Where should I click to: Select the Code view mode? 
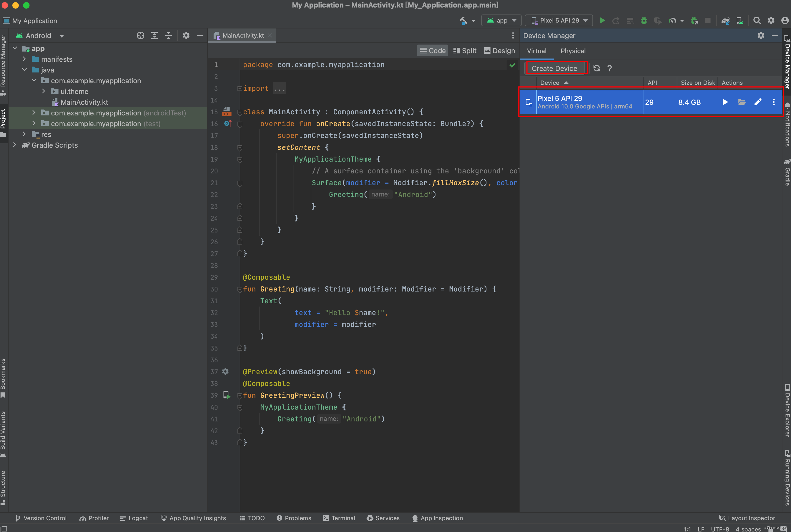(x=433, y=50)
